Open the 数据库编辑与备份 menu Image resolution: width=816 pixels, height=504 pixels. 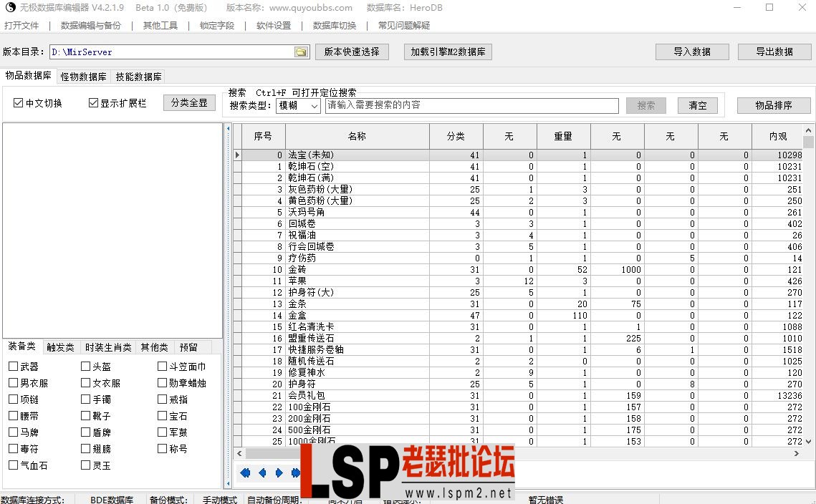coord(90,26)
